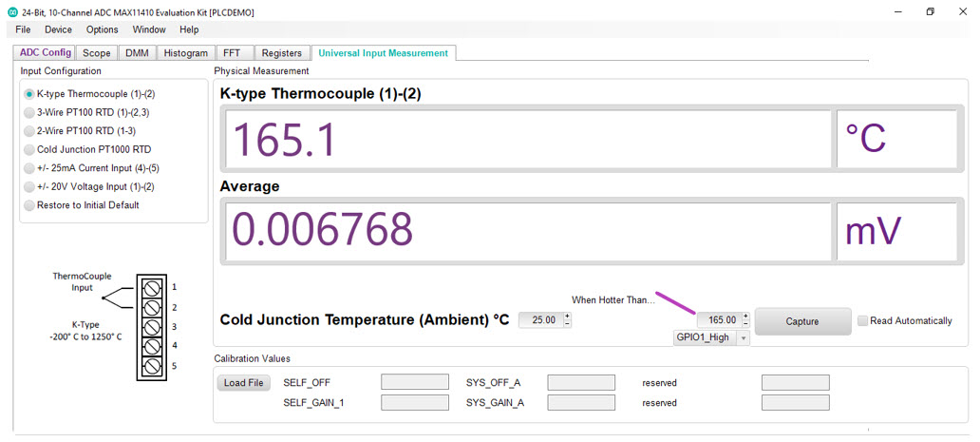Screen dimensions: 980x442
Task: Click terminal screw 1 in the diagram
Action: tap(151, 289)
